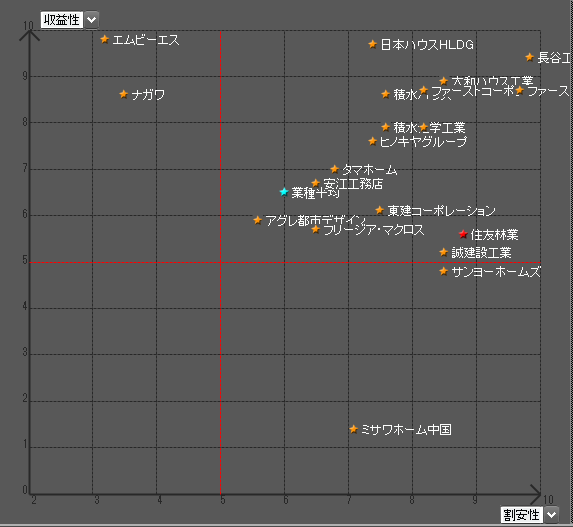
Task: Click the タマホーム star marker
Action: point(334,169)
